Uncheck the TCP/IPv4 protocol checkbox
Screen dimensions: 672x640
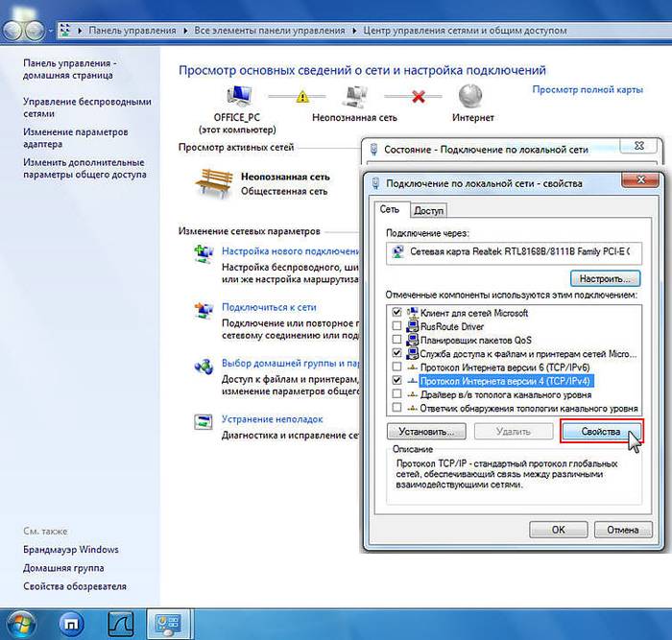(x=396, y=380)
